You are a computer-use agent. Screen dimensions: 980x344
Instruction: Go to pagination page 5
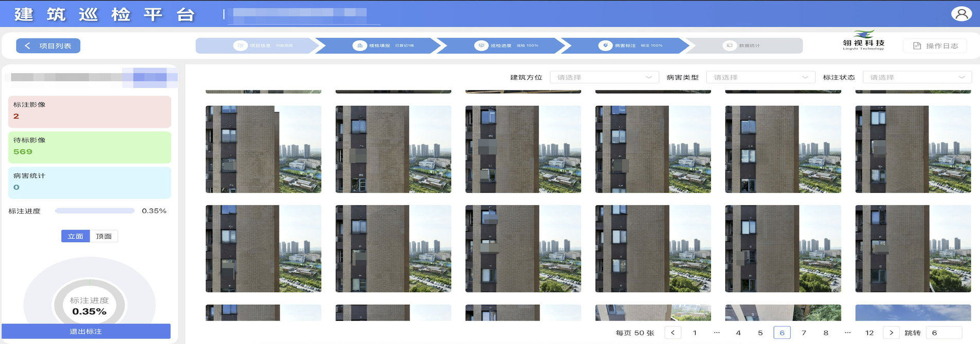pos(760,333)
